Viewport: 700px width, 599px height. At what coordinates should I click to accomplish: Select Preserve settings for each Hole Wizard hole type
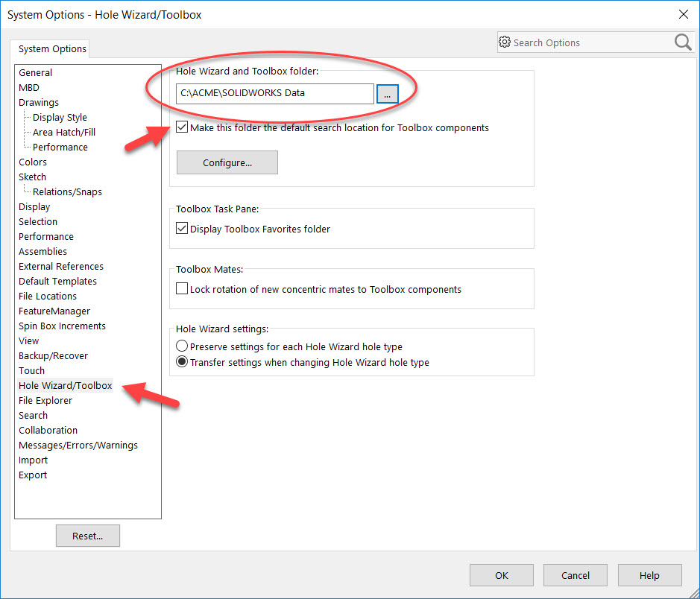180,346
